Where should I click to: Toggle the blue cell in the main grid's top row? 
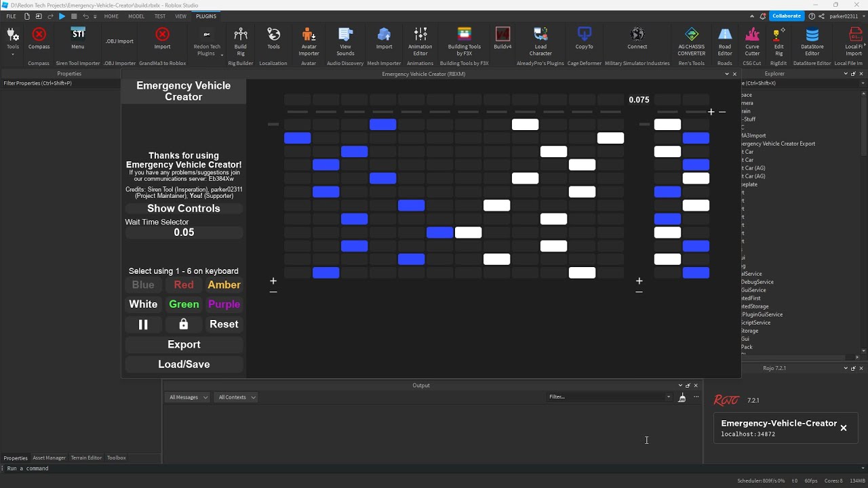tap(382, 124)
